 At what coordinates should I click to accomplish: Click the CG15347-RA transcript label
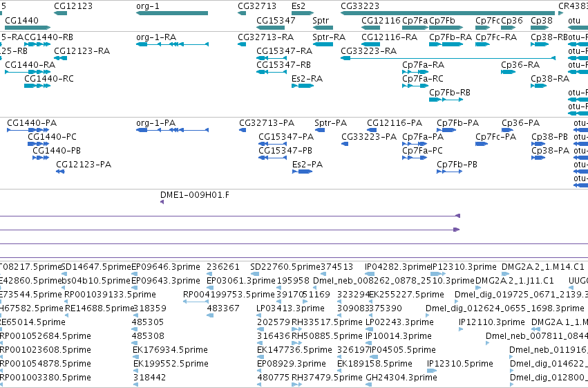(x=284, y=51)
